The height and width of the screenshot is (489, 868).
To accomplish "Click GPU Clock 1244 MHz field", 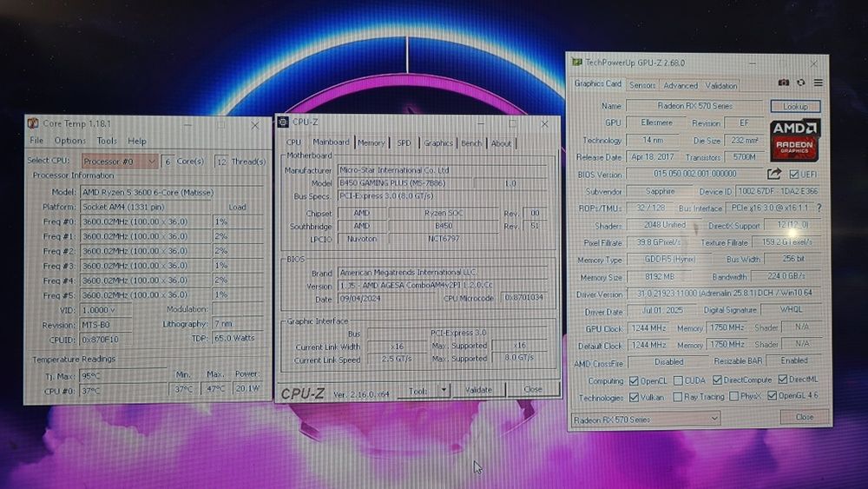I will pos(648,327).
